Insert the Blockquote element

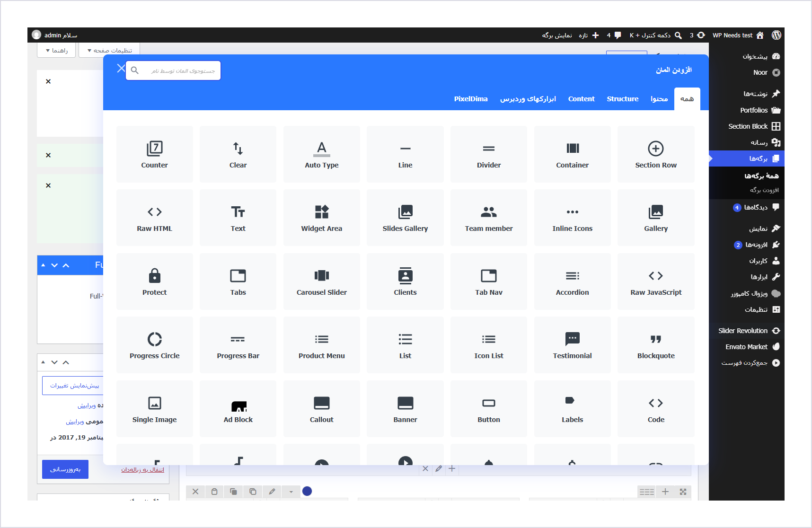(656, 345)
